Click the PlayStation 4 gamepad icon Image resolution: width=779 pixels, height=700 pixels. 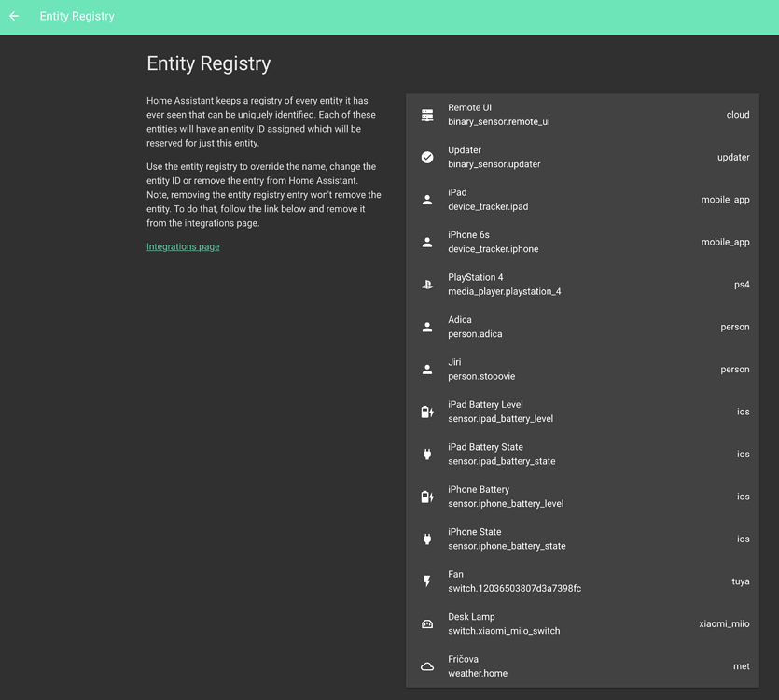point(426,284)
